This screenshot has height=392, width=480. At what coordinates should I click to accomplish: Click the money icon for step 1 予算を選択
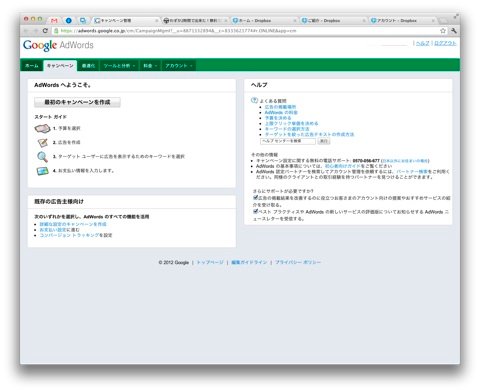pos(42,128)
